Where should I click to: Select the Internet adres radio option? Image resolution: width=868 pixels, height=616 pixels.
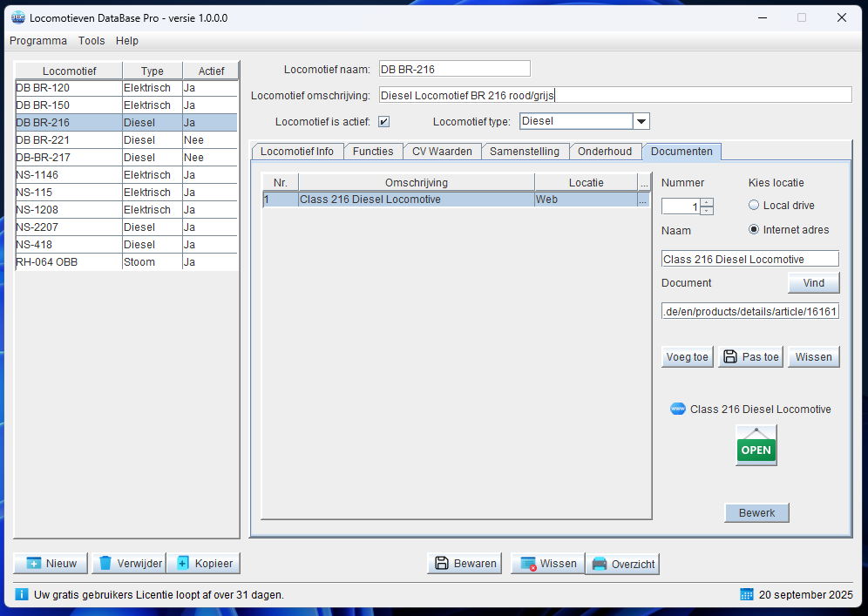tap(755, 230)
